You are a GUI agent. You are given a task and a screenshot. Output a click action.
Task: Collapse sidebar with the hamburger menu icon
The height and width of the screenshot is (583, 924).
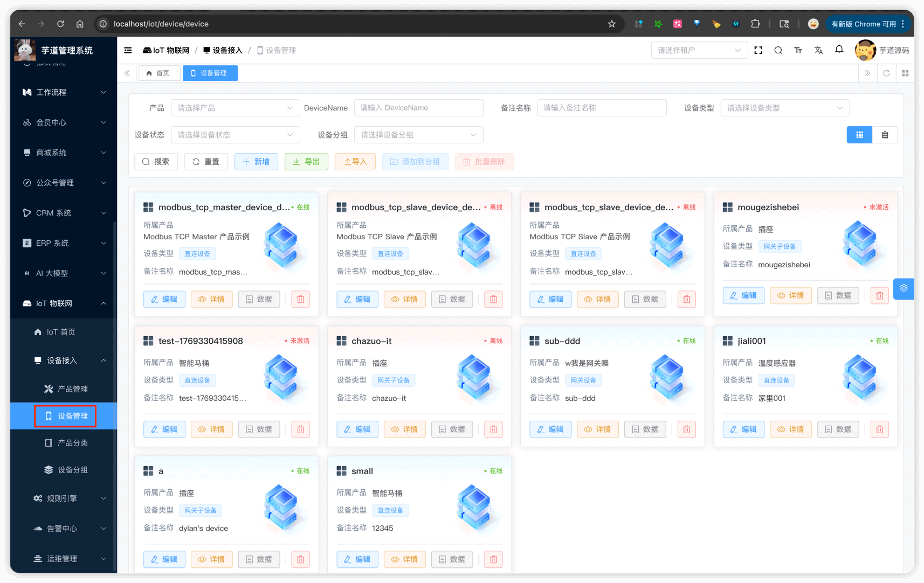click(x=128, y=50)
